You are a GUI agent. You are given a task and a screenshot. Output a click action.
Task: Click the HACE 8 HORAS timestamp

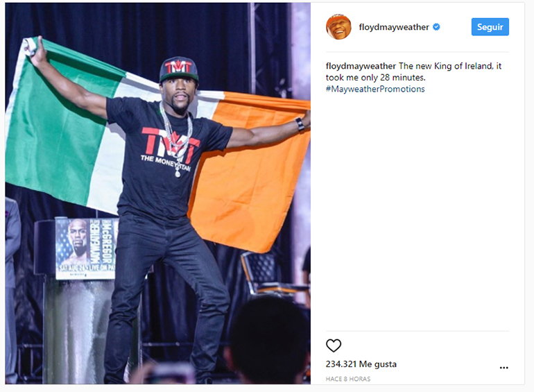[348, 379]
